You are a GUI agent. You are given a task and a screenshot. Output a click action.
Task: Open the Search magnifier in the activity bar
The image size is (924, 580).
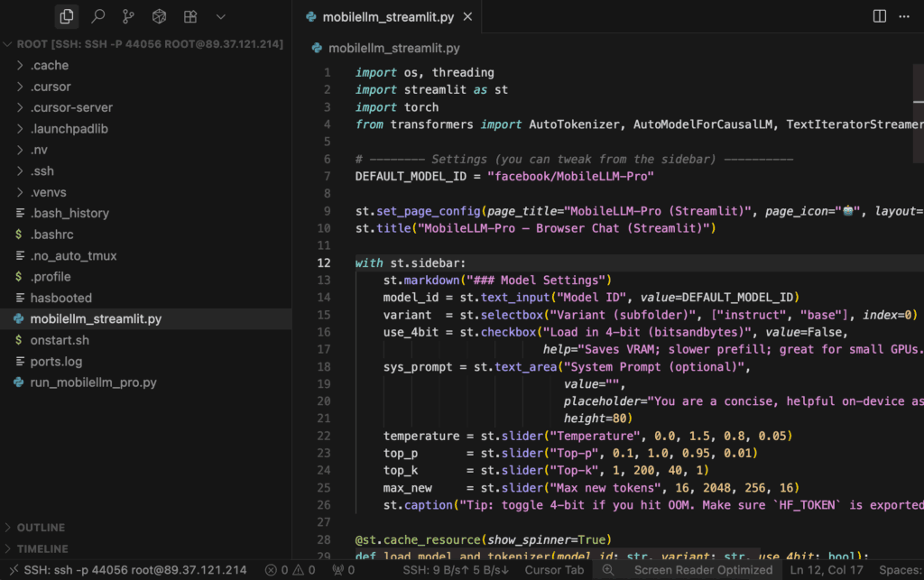[x=98, y=16]
